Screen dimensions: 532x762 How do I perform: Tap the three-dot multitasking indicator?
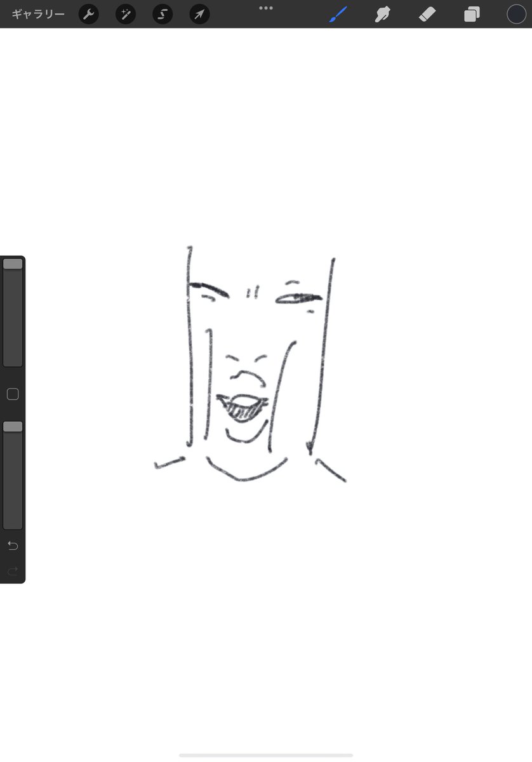coord(266,8)
